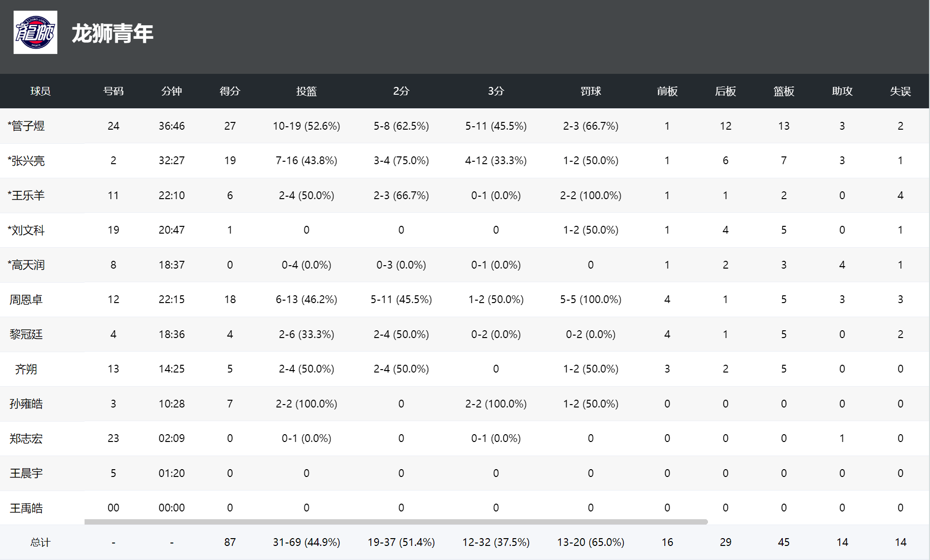Screen dimensions: 930x560
Task: Click the 篮板 column header
Action: coord(784,91)
